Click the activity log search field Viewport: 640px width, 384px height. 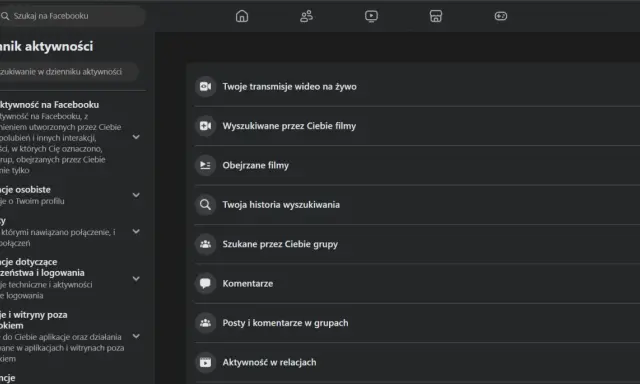[x=69, y=72]
